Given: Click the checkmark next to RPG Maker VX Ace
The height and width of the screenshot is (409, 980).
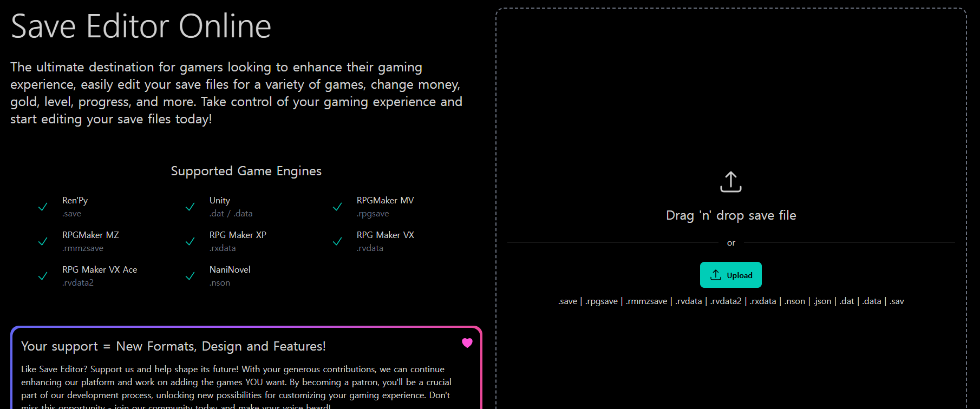Looking at the screenshot, I should pyautogui.click(x=43, y=276).
